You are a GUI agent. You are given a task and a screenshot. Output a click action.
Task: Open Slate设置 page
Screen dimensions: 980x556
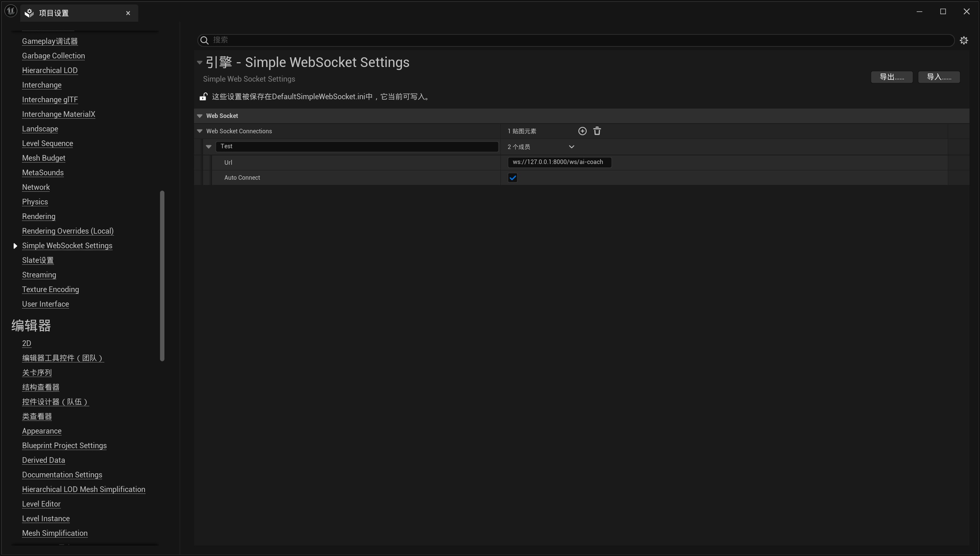(x=38, y=260)
